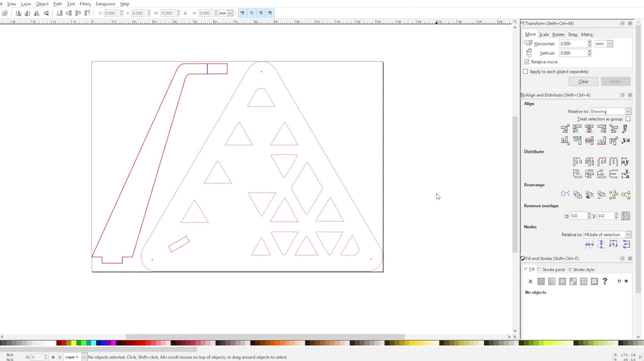This screenshot has width=644, height=361.
Task: Switch to the Scale tab
Action: [x=544, y=34]
